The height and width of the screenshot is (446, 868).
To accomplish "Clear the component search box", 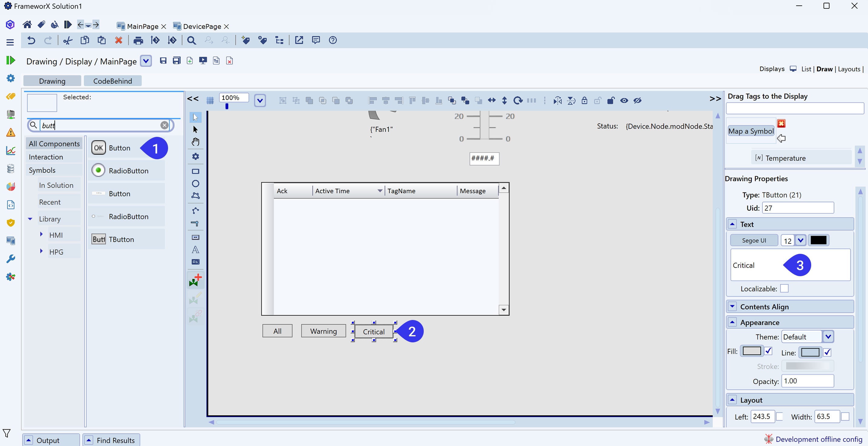I will tap(164, 125).
